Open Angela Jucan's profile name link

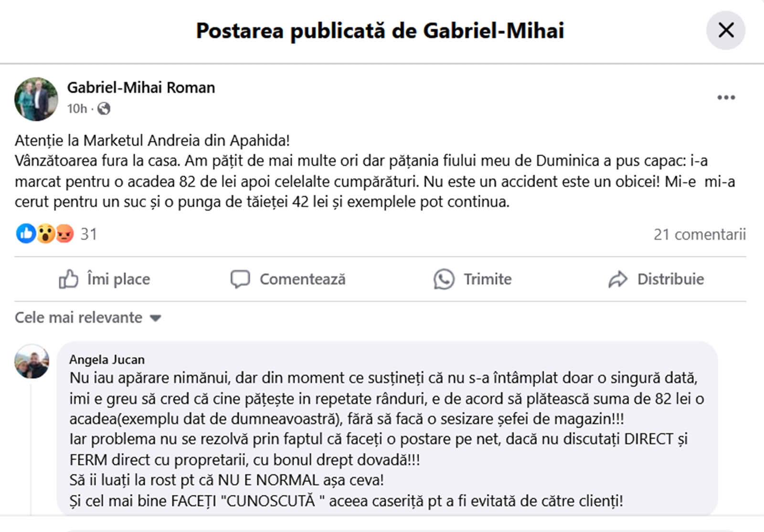(x=106, y=360)
